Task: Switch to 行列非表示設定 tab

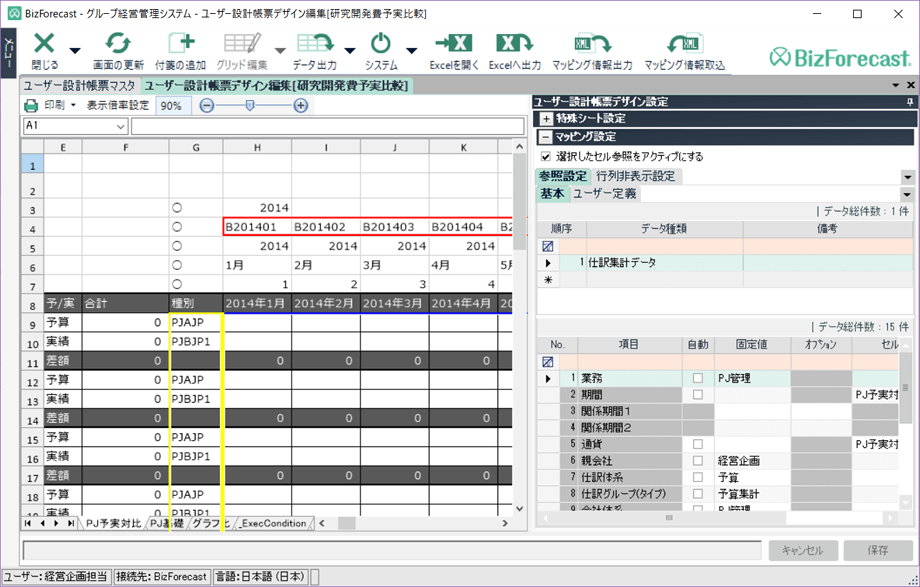Action: pyautogui.click(x=635, y=176)
